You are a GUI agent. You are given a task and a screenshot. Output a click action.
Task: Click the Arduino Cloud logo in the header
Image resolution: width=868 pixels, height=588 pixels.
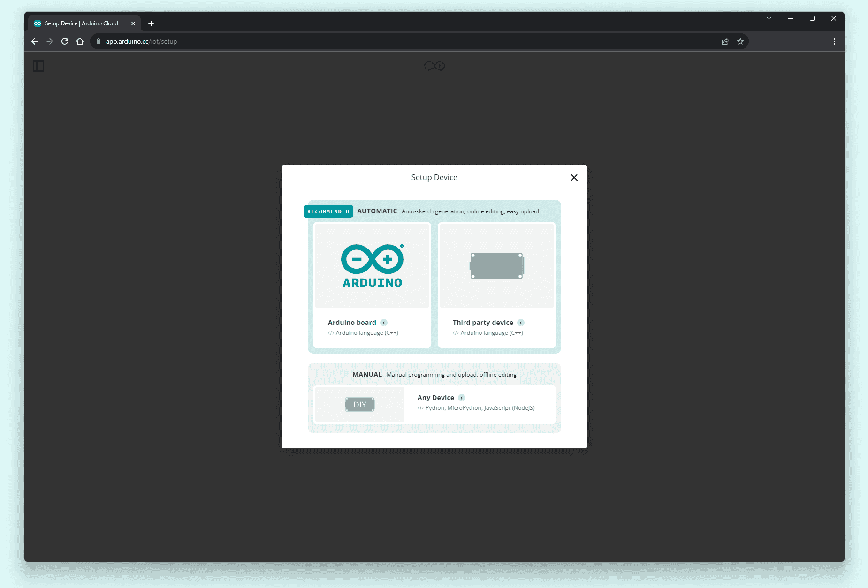coord(433,66)
